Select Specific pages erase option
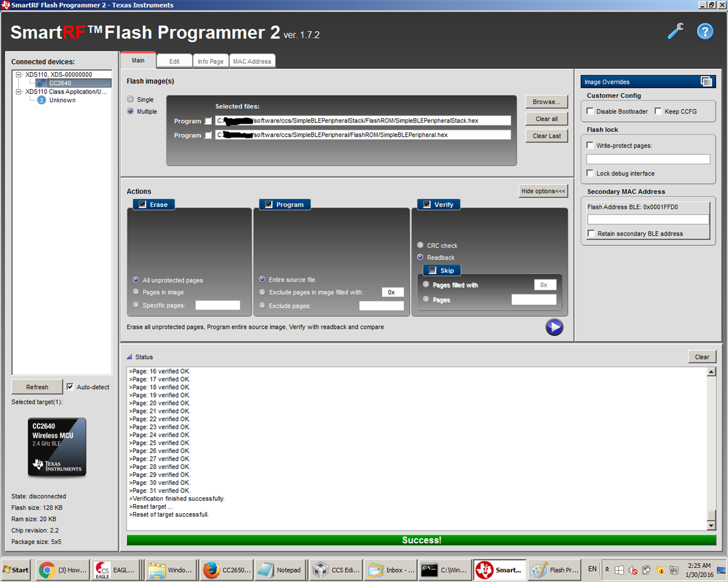 click(x=136, y=305)
